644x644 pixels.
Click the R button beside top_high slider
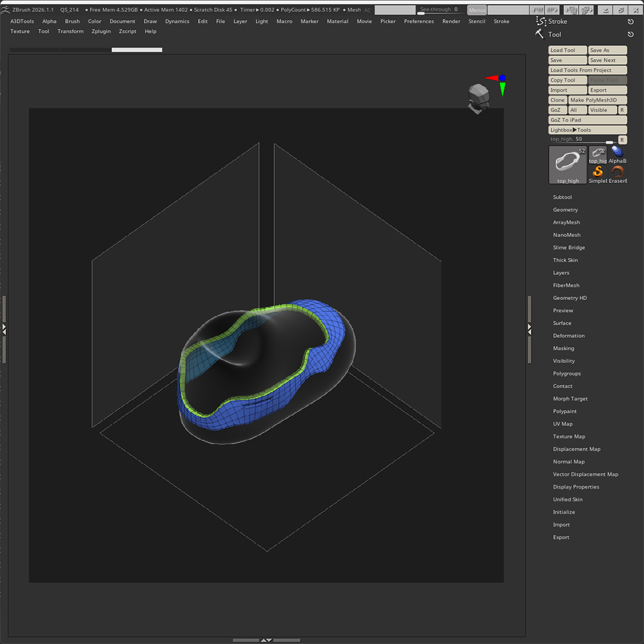click(622, 140)
